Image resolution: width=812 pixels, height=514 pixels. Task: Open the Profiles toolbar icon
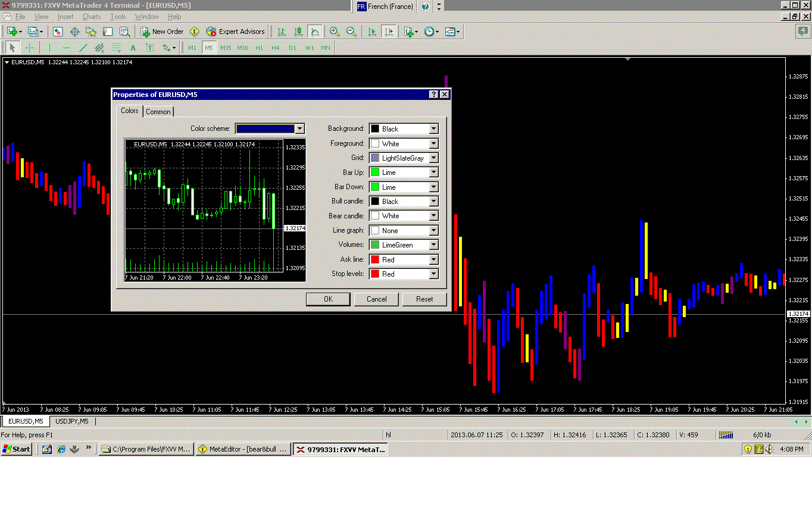pos(34,32)
